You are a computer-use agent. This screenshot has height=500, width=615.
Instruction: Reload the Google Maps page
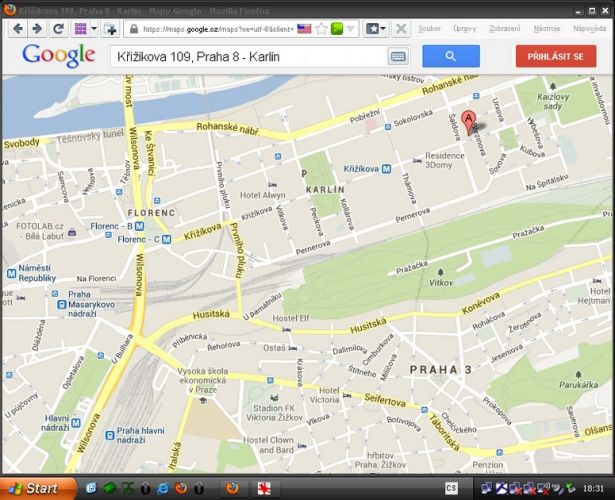pos(58,29)
